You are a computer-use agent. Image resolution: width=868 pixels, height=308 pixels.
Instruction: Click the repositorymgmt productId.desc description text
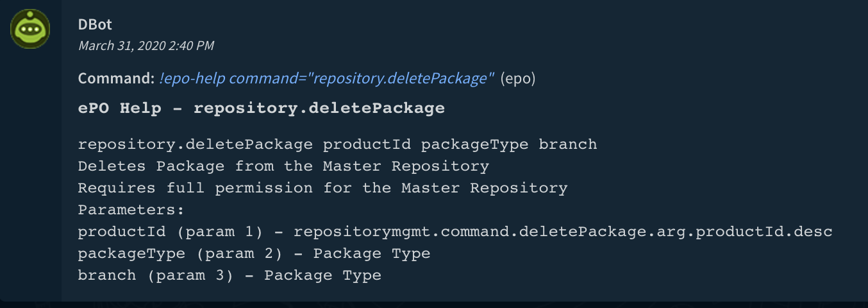[x=563, y=232]
